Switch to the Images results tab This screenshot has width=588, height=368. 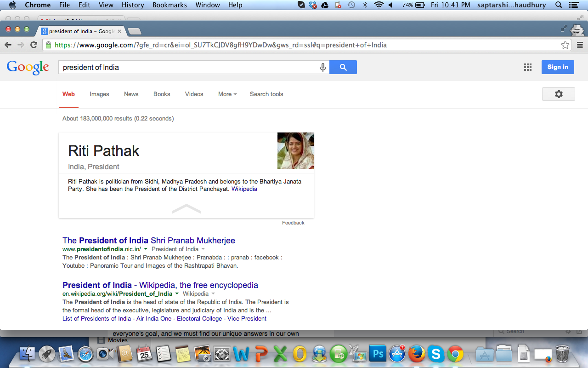pos(99,94)
